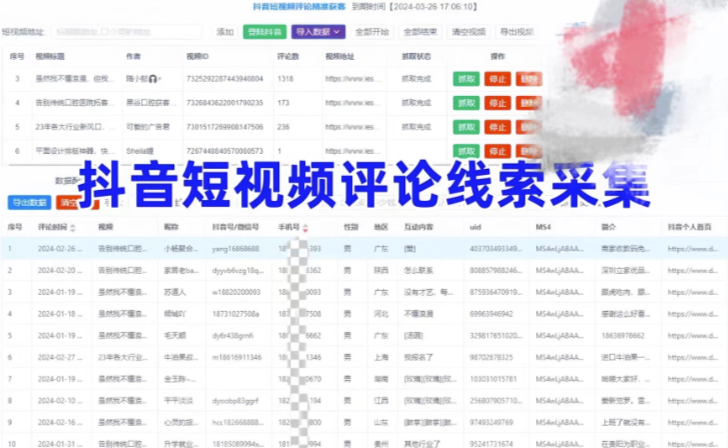
Task: Click the uid 97493249769
Action: [491, 422]
